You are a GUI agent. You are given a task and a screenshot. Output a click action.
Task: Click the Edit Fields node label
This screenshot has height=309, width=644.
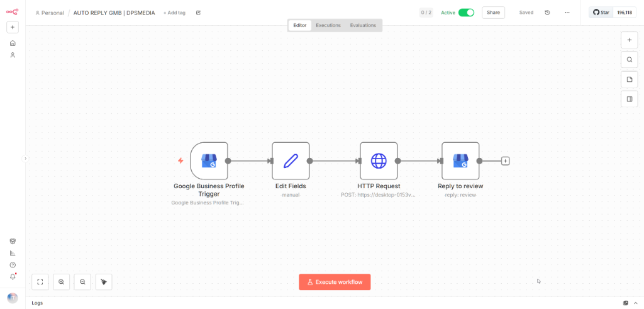(291, 186)
